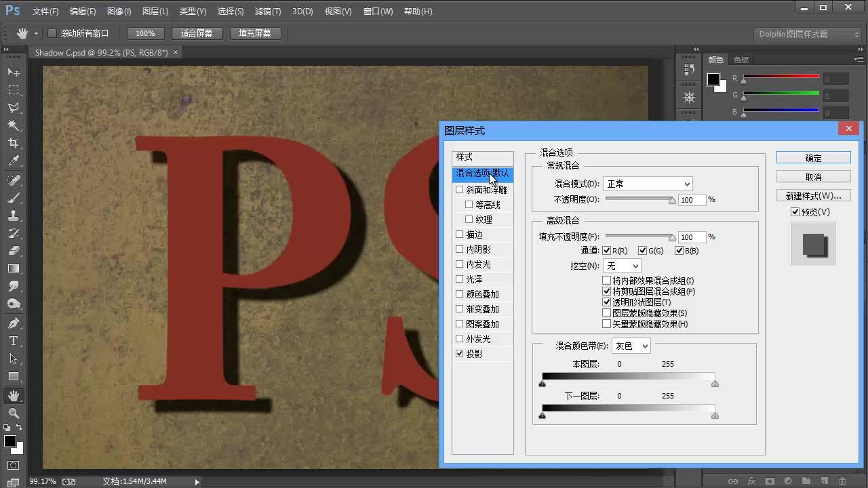The width and height of the screenshot is (868, 488).
Task: Select the Pen tool
Action: [x=14, y=323]
